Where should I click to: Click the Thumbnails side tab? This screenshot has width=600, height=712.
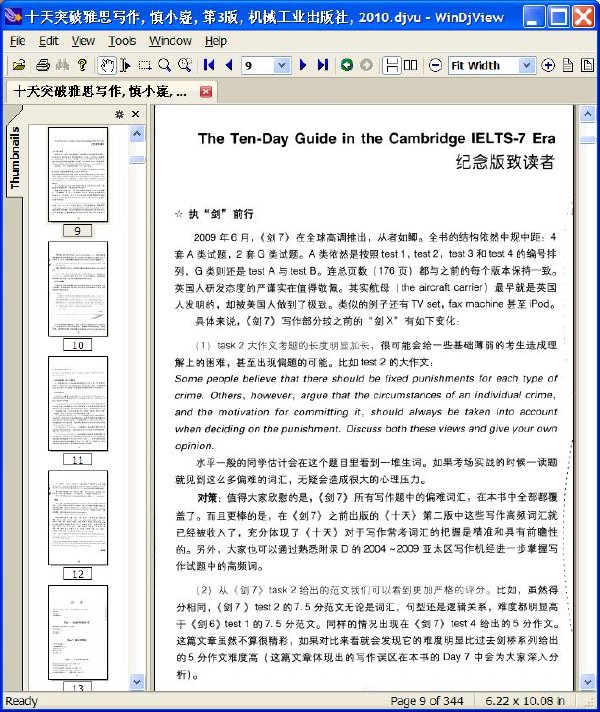[15, 157]
